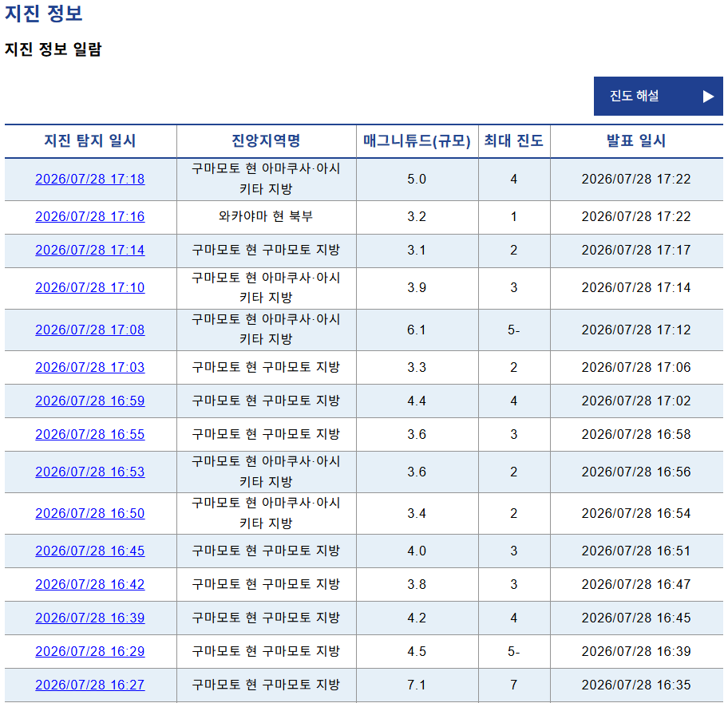728x703 pixels.
Task: Open earthquake link 2026/07/28 16:39
Action: click(90, 618)
